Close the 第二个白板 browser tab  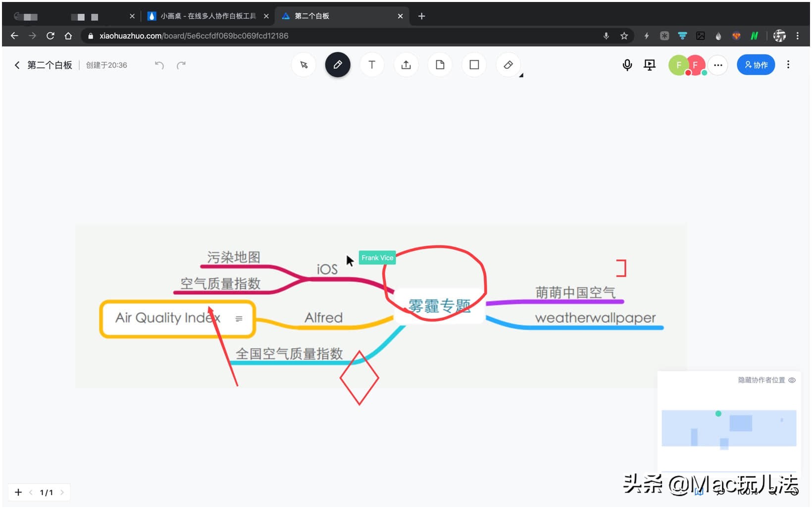[x=400, y=16]
